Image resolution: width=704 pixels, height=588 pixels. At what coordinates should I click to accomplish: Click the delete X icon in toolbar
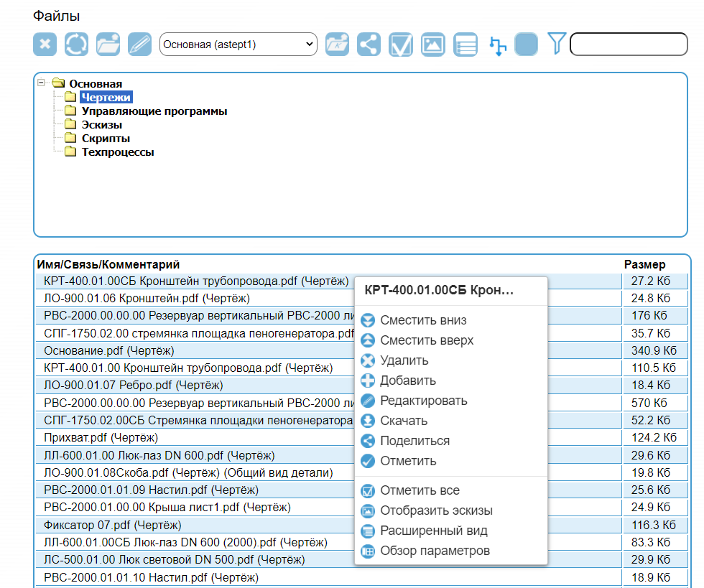pos(45,44)
